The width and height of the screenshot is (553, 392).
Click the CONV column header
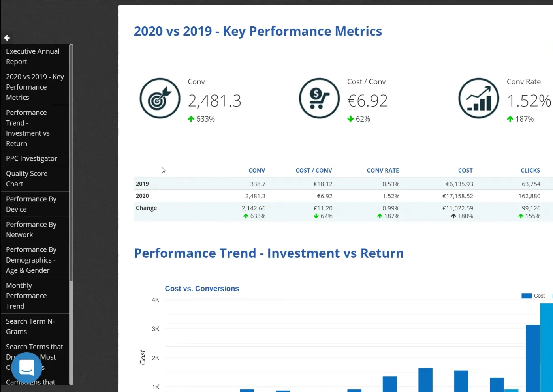point(257,171)
